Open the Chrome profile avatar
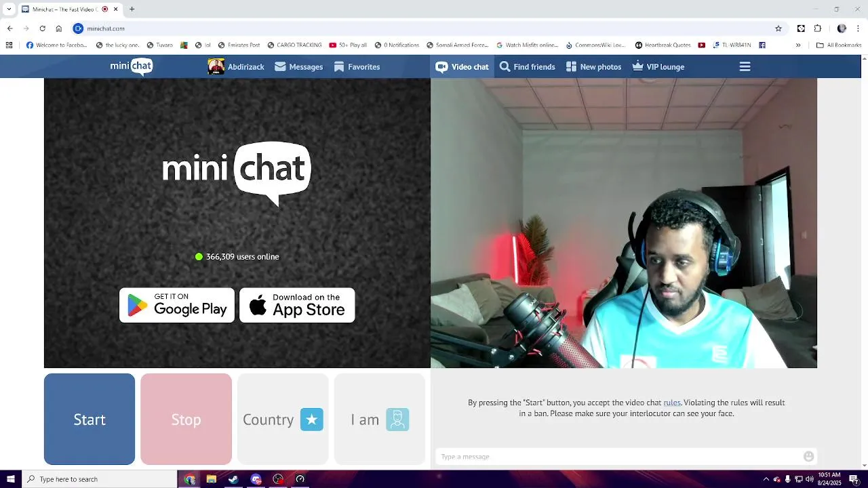This screenshot has height=488, width=868. [x=842, y=28]
